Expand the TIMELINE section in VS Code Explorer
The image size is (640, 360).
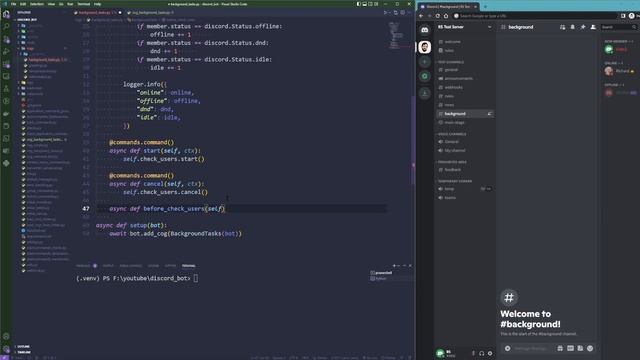[24, 352]
